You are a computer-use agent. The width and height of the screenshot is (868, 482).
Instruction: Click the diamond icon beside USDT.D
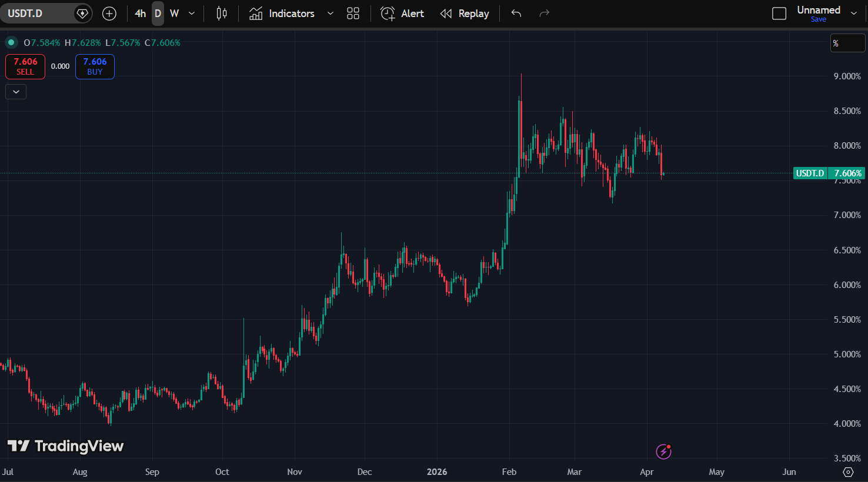pyautogui.click(x=83, y=14)
